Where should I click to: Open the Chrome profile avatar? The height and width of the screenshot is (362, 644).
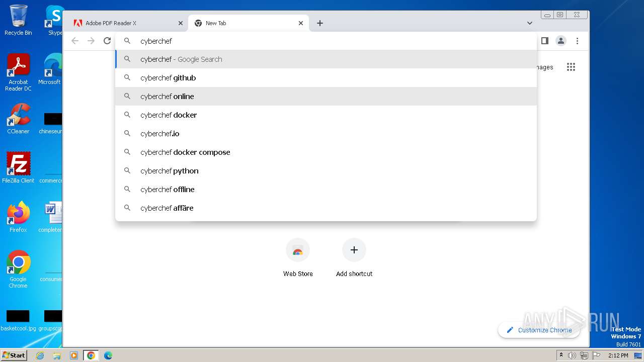(561, 41)
